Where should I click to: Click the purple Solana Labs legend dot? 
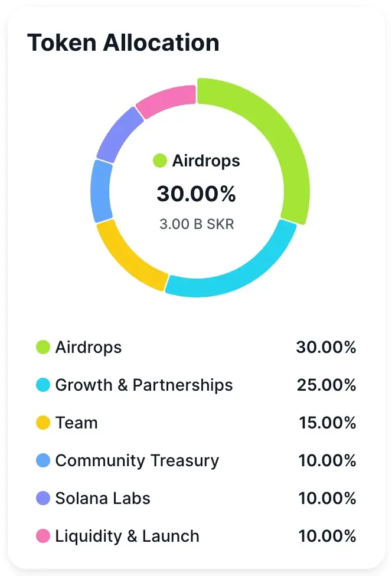click(43, 499)
